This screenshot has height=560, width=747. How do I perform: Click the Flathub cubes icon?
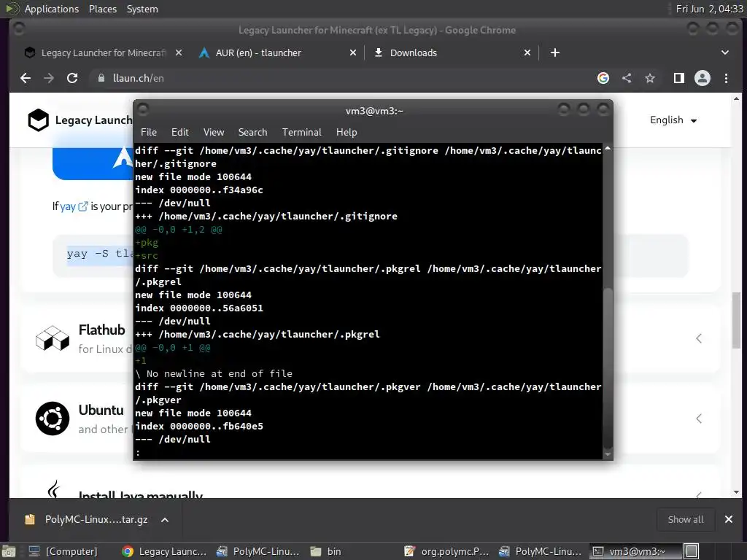coord(53,338)
